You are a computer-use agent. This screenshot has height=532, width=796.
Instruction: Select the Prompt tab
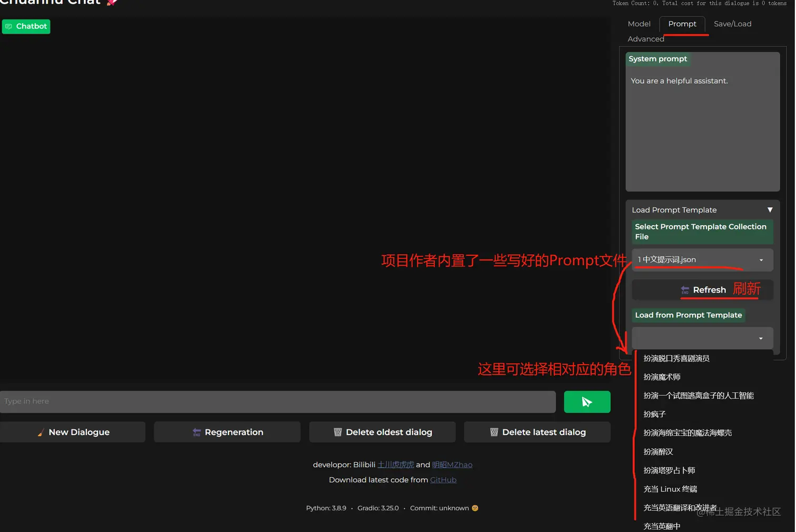pos(682,24)
